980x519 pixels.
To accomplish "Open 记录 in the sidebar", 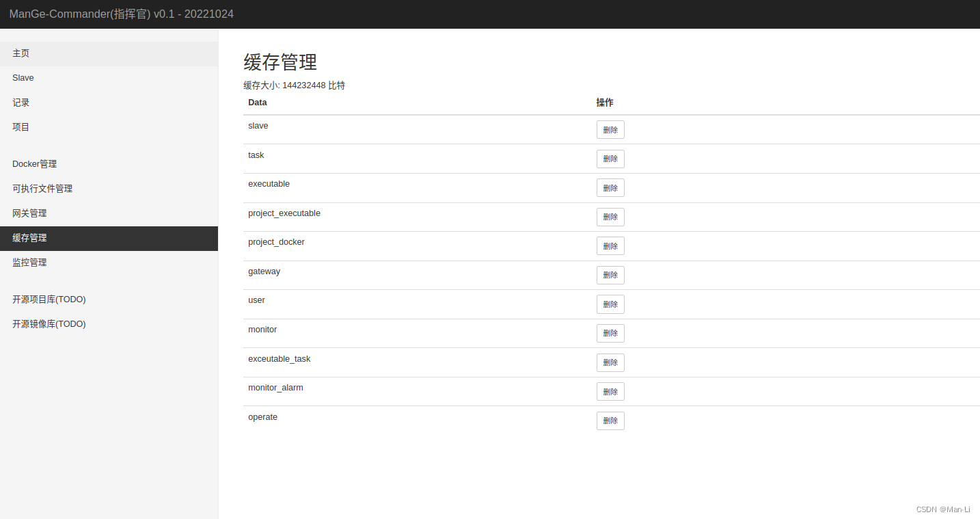I will pos(109,103).
